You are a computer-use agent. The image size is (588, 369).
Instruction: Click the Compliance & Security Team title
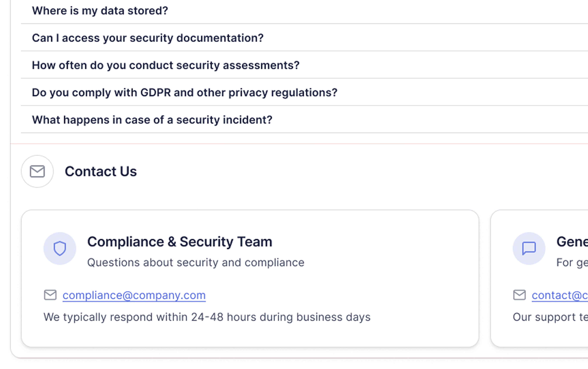(x=179, y=242)
